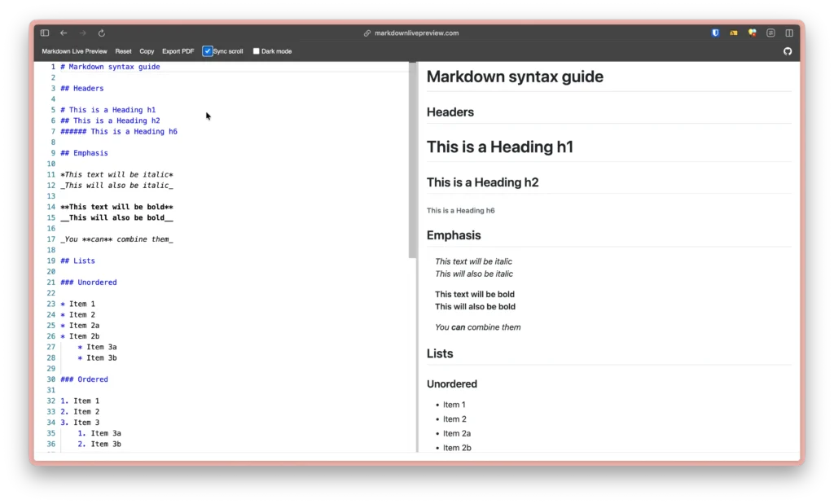This screenshot has width=834, height=504.
Task: Open the split view icon in toolbar
Action: pyautogui.click(x=789, y=33)
